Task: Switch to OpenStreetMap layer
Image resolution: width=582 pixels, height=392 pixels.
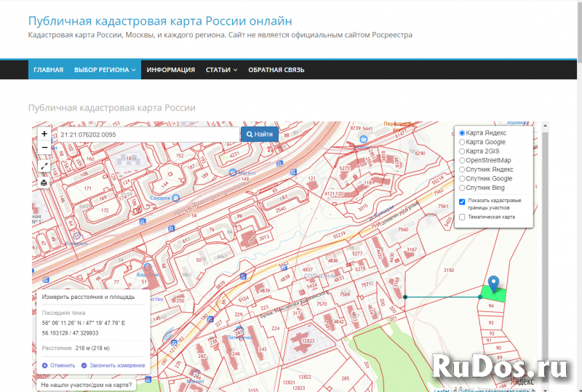Action: pos(462,160)
